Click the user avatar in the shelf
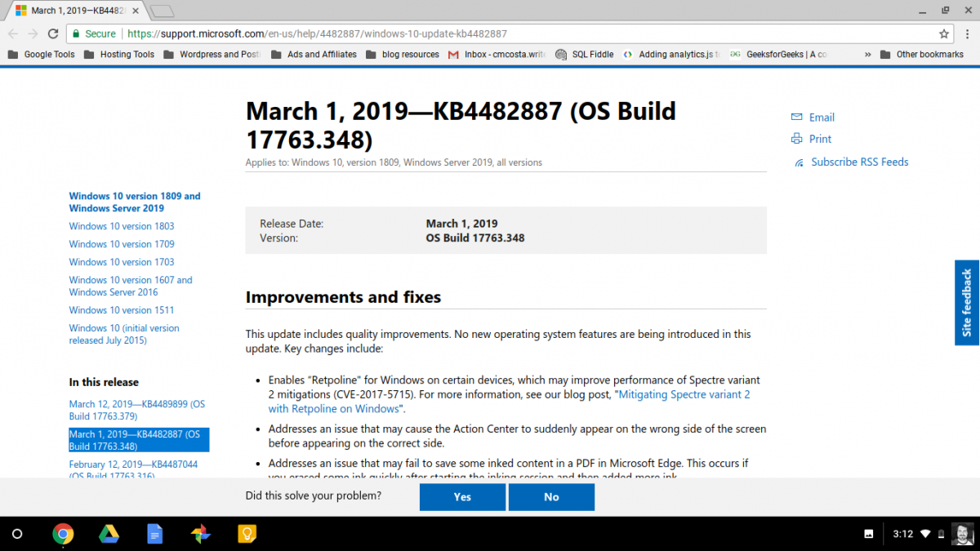980x551 pixels. tap(962, 535)
